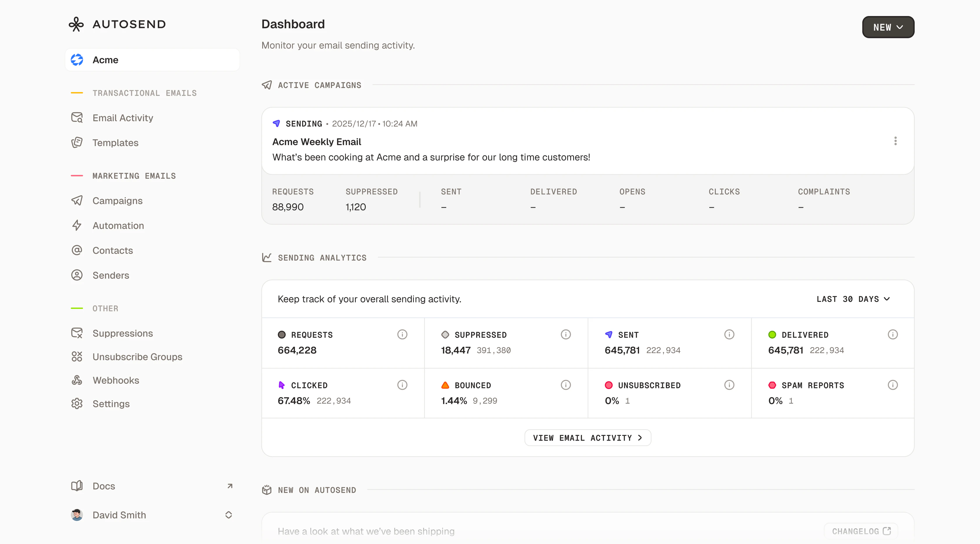The image size is (980, 544).
Task: Click the info icon beside SENT metric
Action: click(x=729, y=335)
